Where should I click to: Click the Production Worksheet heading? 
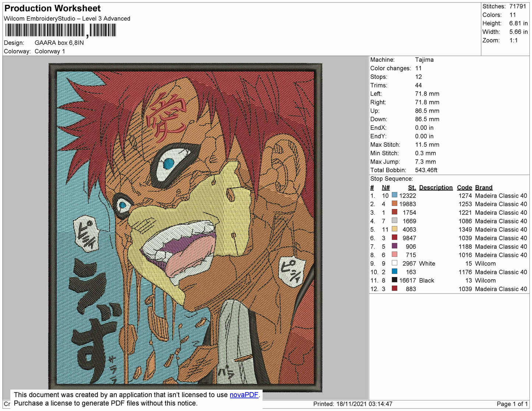52,8
